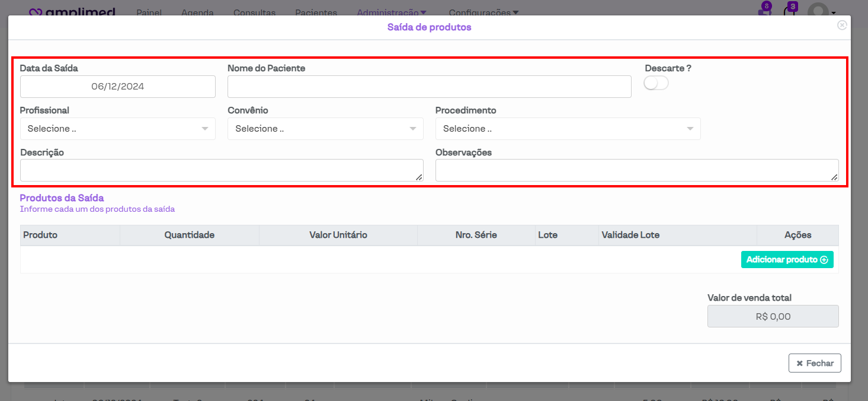This screenshot has height=401, width=868.
Task: Open the Configurações menu
Action: pyautogui.click(x=483, y=12)
